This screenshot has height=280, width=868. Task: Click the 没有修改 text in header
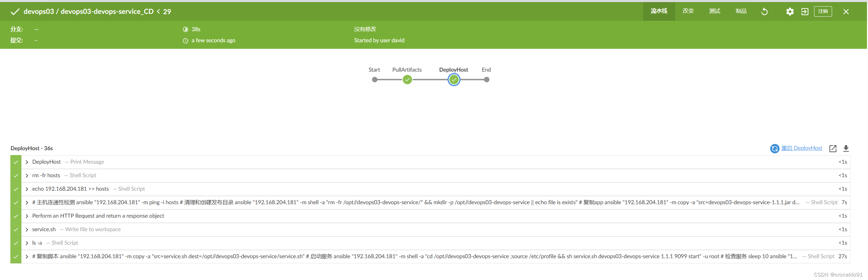tap(365, 29)
